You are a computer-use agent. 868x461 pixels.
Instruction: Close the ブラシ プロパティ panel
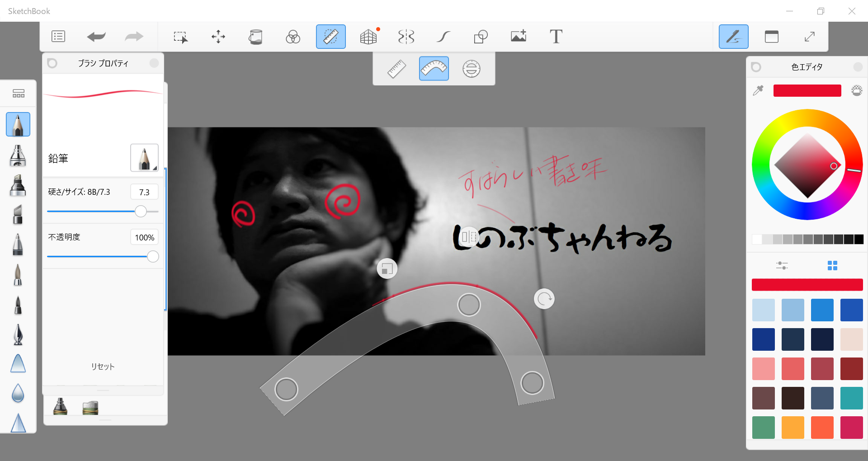(x=154, y=63)
